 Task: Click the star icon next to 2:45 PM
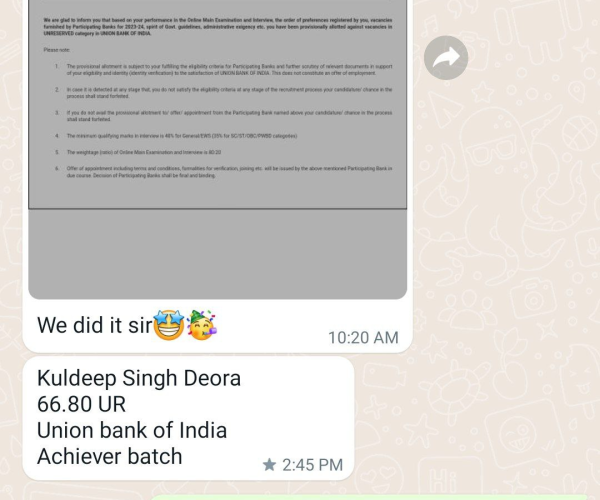[x=269, y=465]
